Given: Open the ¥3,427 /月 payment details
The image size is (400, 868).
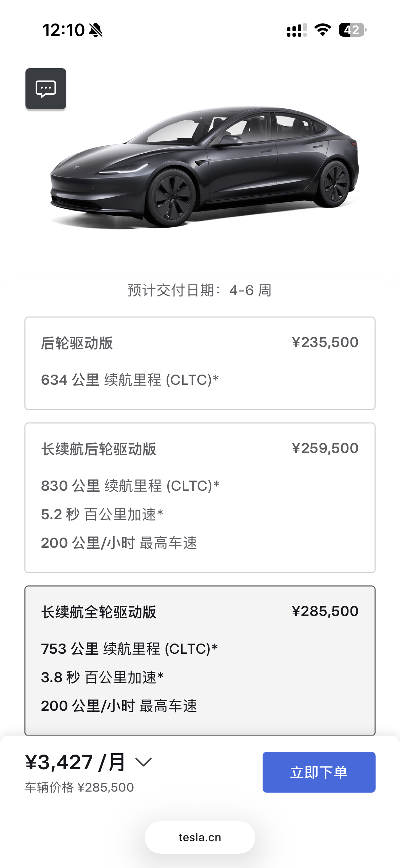Looking at the screenshot, I should [75, 762].
